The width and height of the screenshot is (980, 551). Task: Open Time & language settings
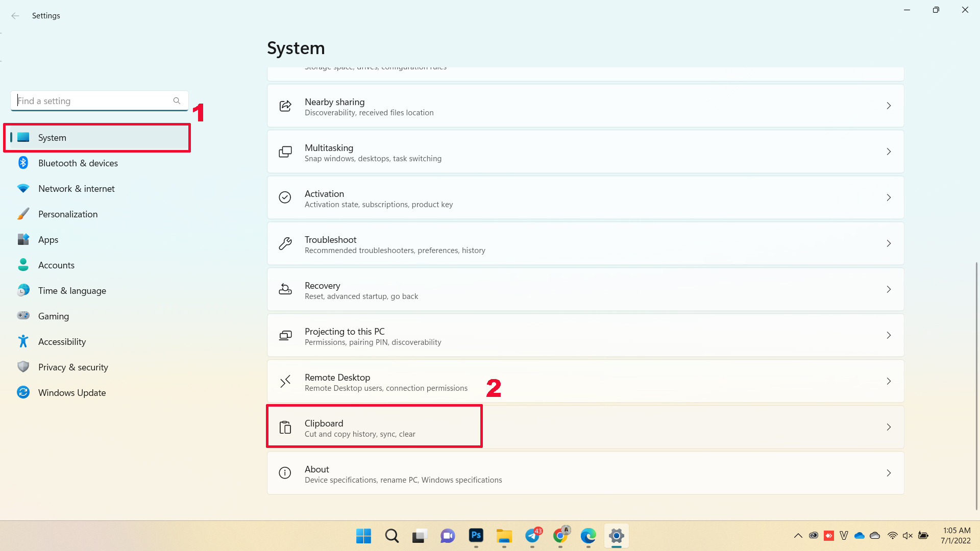pyautogui.click(x=99, y=290)
